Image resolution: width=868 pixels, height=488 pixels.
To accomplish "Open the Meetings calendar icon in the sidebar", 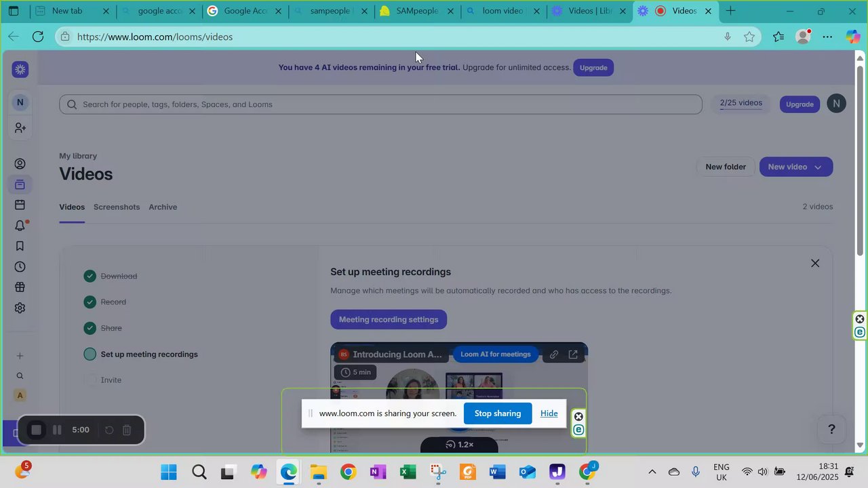I will click(20, 205).
